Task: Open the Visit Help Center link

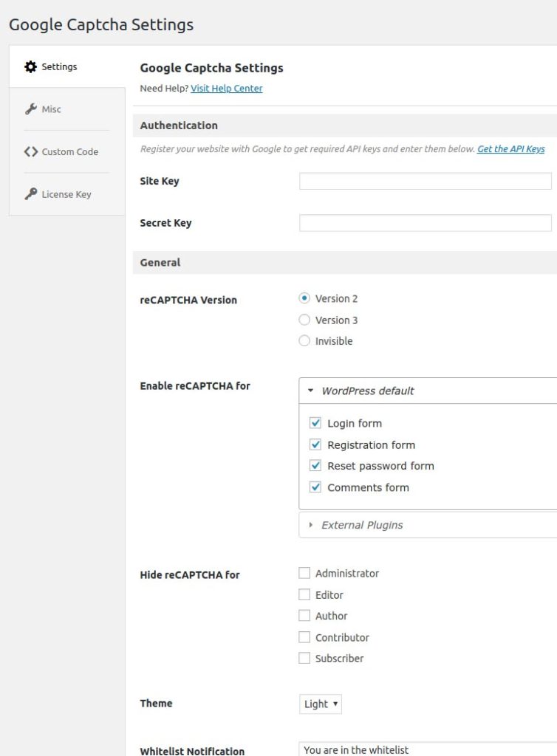Action: [227, 89]
